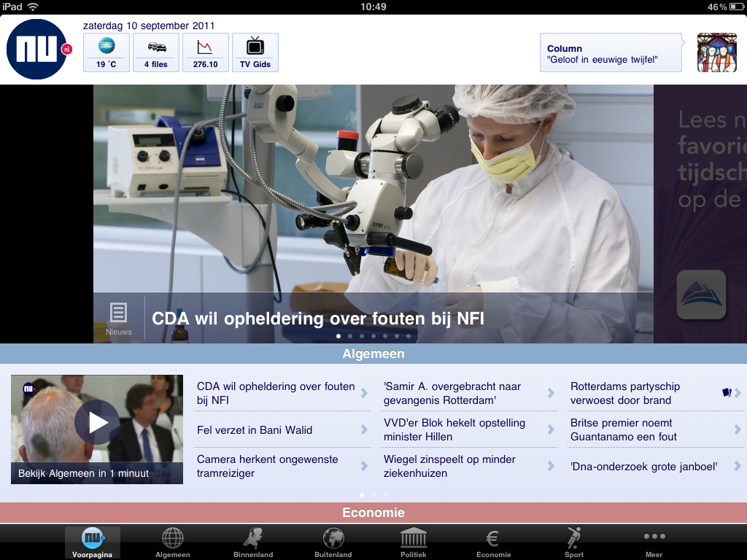The width and height of the screenshot is (747, 560).
Task: Switch to the Algemeen tab
Action: (173, 543)
